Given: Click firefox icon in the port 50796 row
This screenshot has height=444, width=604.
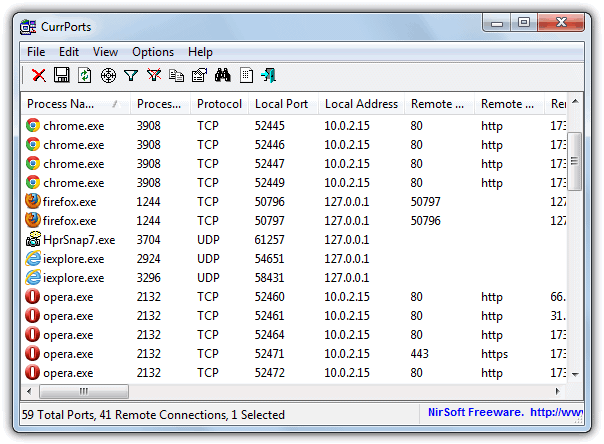Looking at the screenshot, I should pos(33,201).
